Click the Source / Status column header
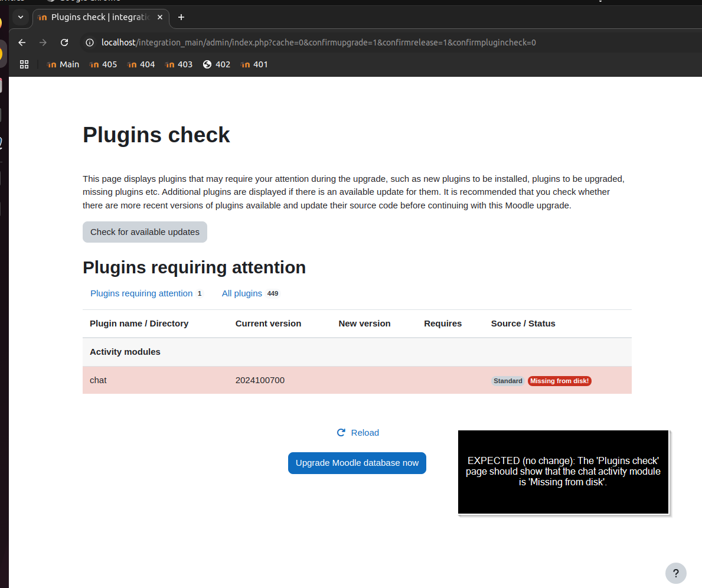The width and height of the screenshot is (702, 588). click(523, 324)
